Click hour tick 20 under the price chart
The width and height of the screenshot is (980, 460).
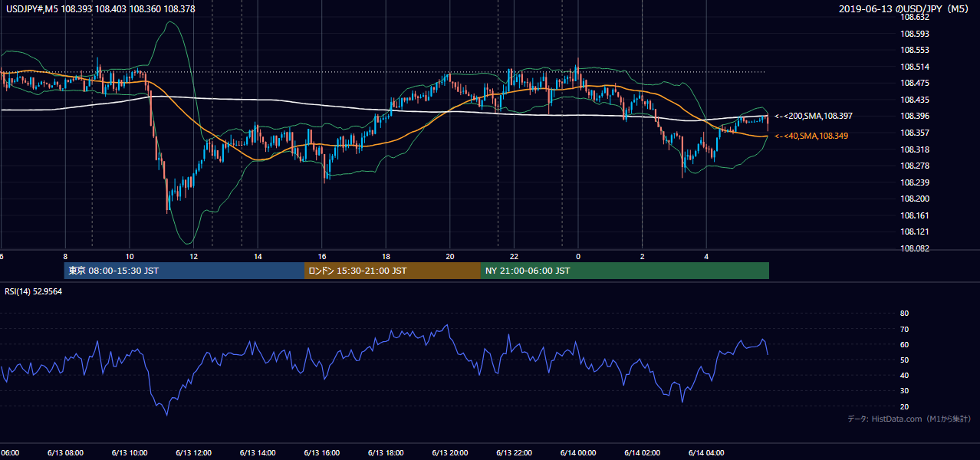450,256
